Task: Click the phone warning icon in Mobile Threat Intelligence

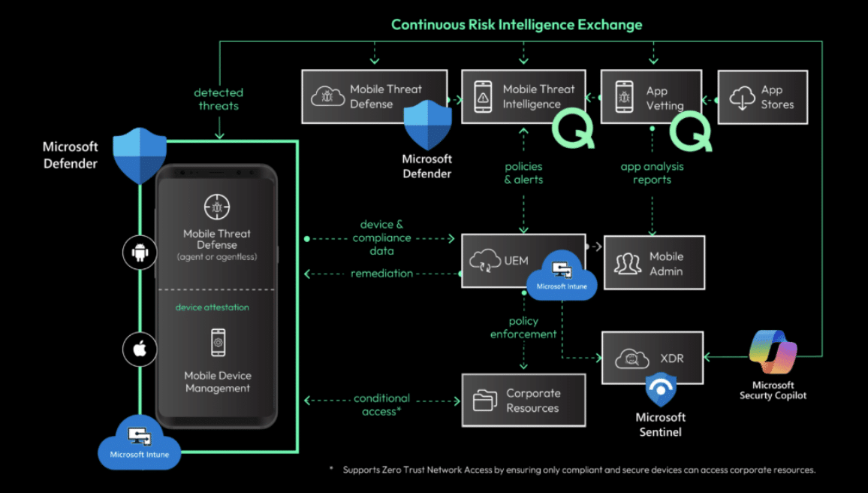Action: click(x=484, y=97)
